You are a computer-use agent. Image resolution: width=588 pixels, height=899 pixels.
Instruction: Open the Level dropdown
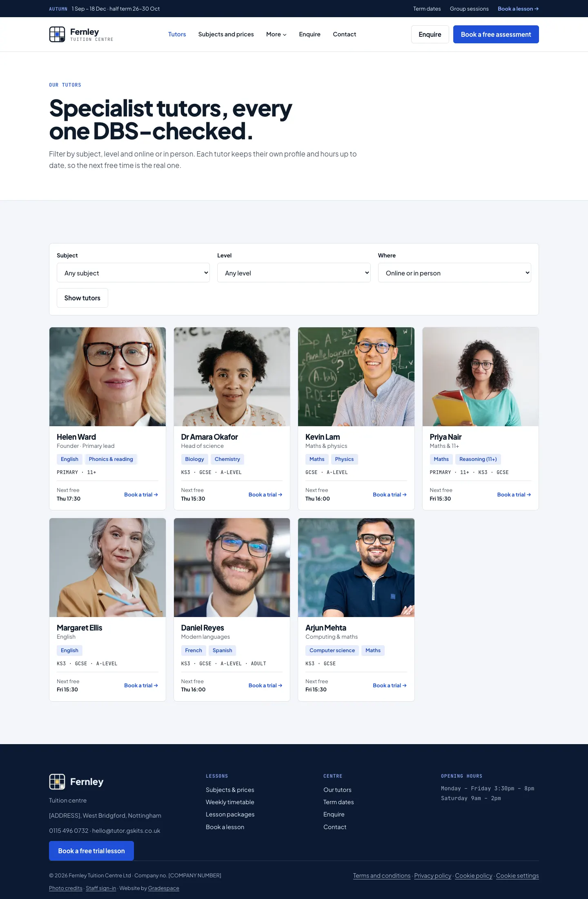[x=294, y=273]
